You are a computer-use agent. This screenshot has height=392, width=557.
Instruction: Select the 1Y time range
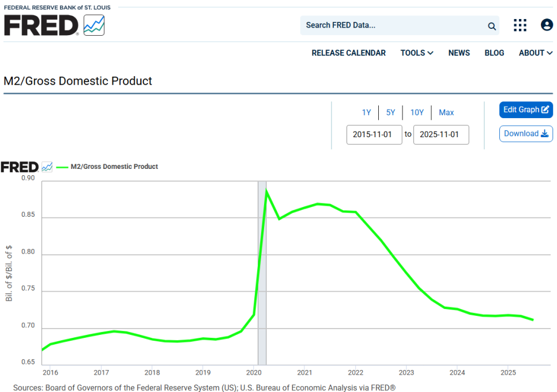click(367, 112)
